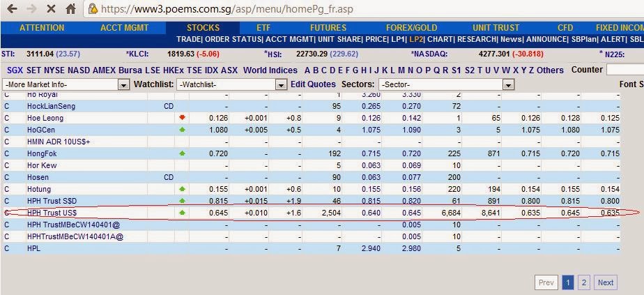Click the red down arrow for Hoe Leong
Screen dimensions: 644x295
point(183,118)
